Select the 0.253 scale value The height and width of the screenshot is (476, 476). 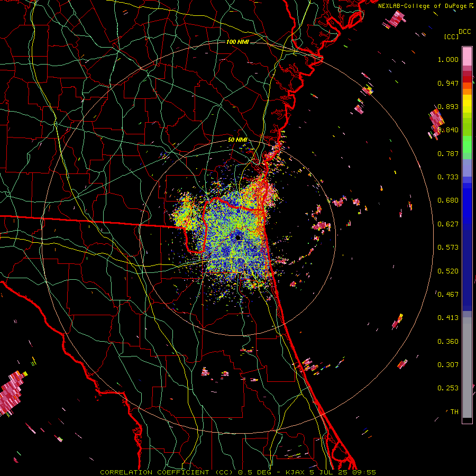tap(448, 388)
